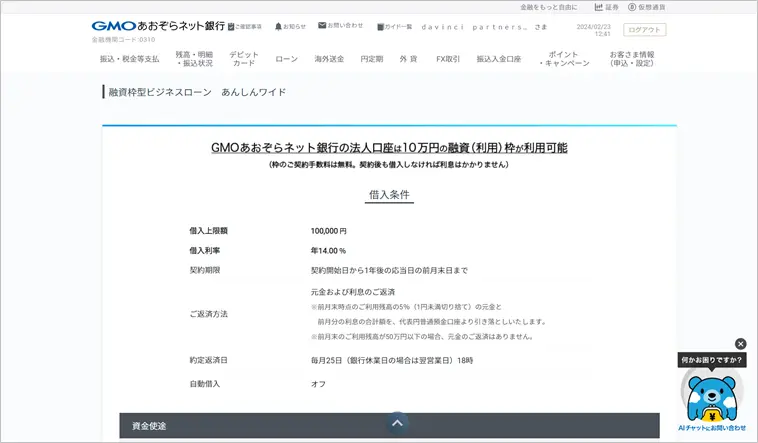The width and height of the screenshot is (758, 443).
Task: Open AI chat bear mascot
Action: [711, 395]
